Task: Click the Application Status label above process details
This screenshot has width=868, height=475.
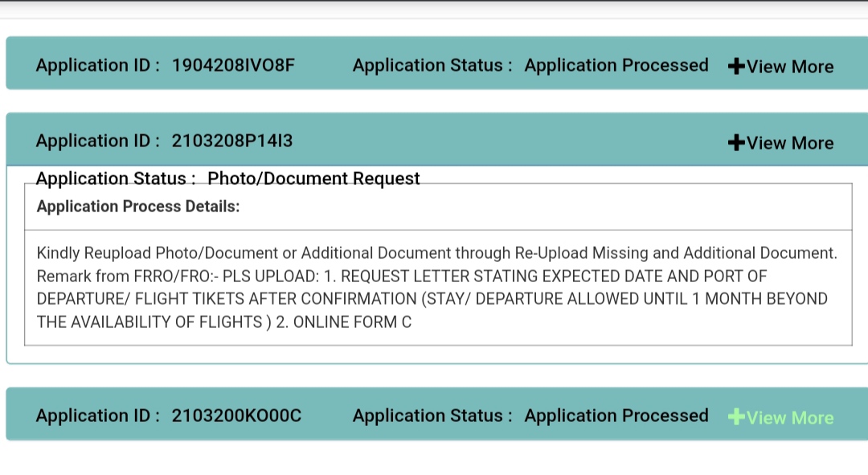Action: pyautogui.click(x=117, y=178)
